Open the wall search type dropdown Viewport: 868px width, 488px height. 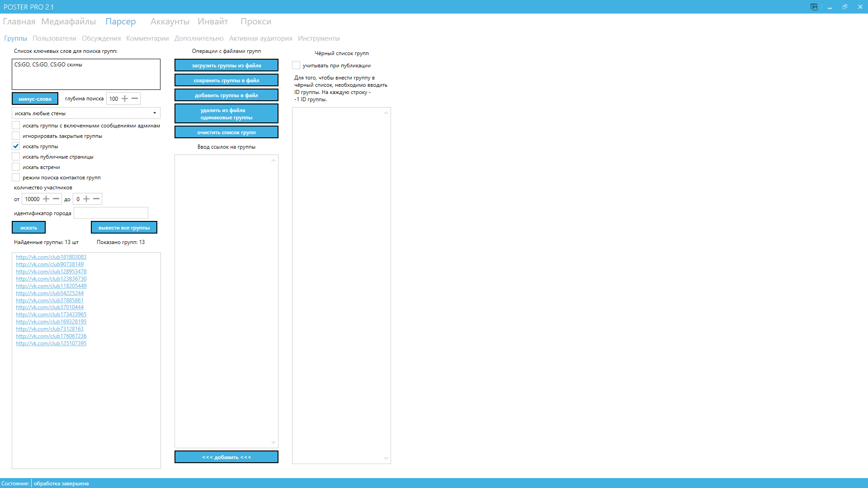[x=86, y=113]
